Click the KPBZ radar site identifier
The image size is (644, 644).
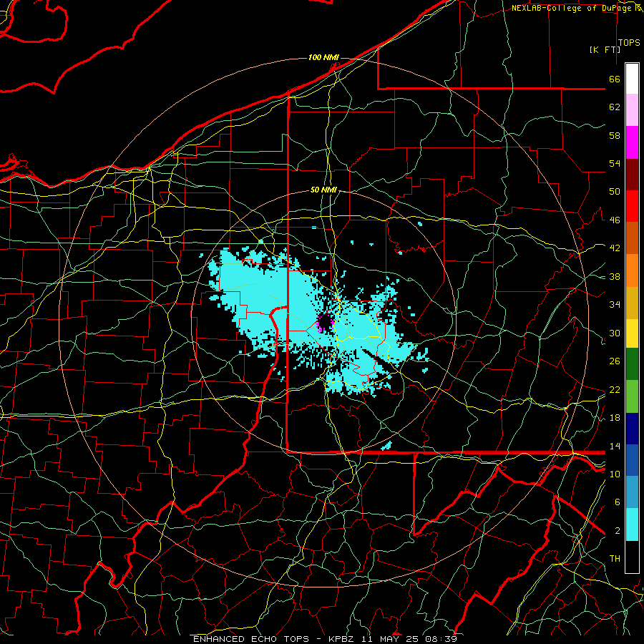click(341, 639)
